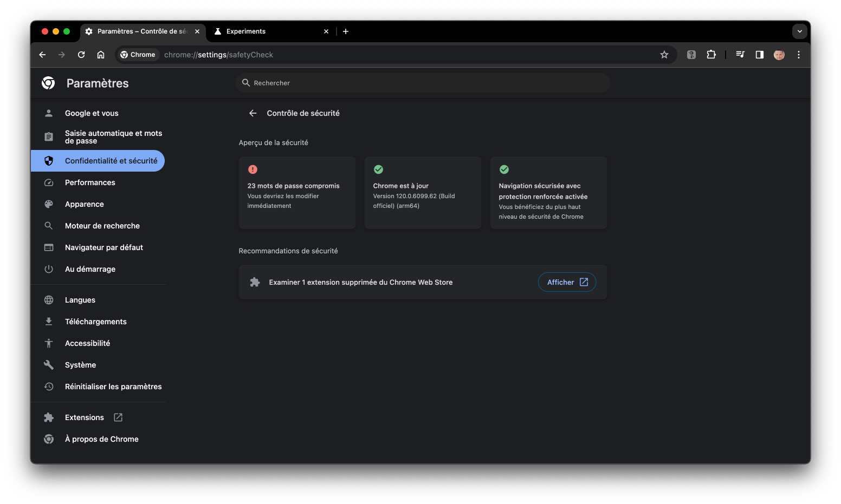Click the Examiner 1 extension supprimée text
This screenshot has width=841, height=504.
pyautogui.click(x=361, y=282)
